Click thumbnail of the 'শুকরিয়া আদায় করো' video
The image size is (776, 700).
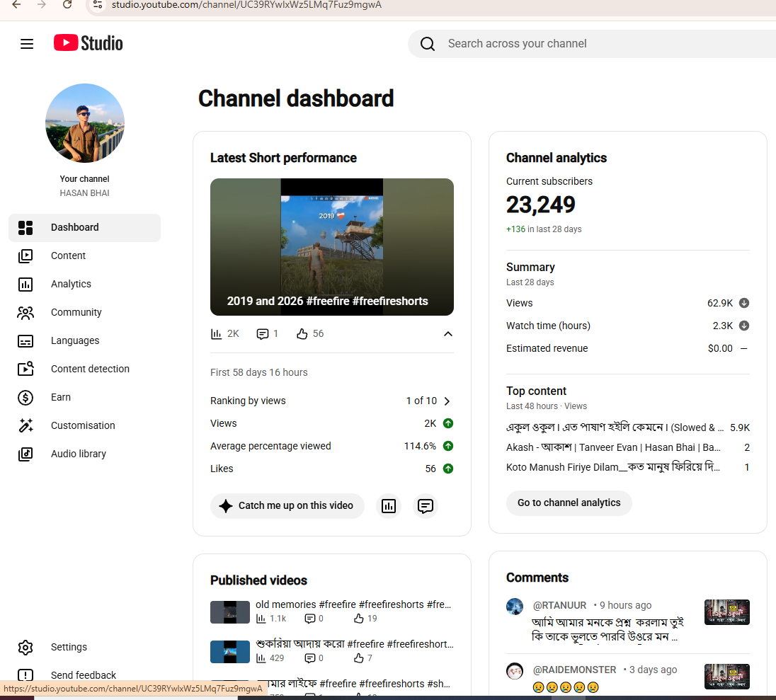tap(229, 652)
